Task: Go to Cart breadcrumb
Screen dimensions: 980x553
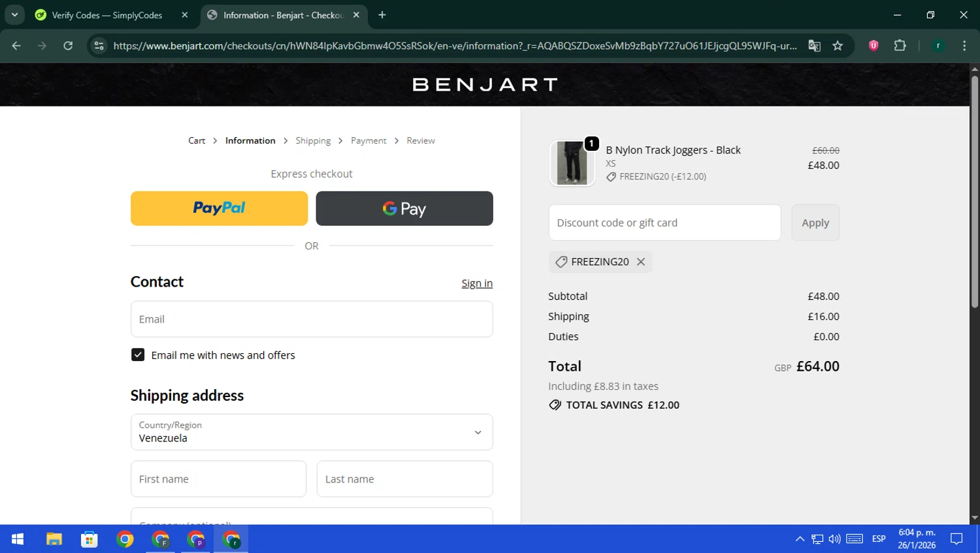Action: (x=197, y=140)
